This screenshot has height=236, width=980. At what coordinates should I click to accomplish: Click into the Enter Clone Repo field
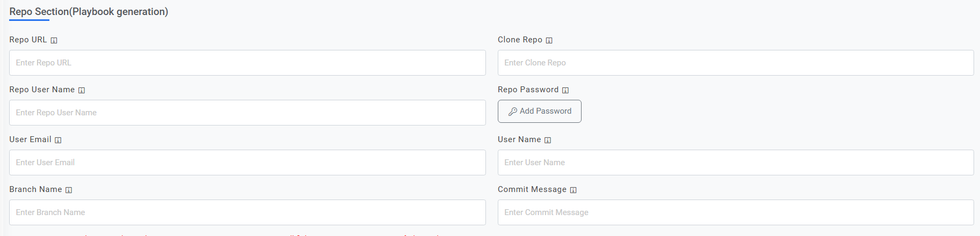(735, 63)
